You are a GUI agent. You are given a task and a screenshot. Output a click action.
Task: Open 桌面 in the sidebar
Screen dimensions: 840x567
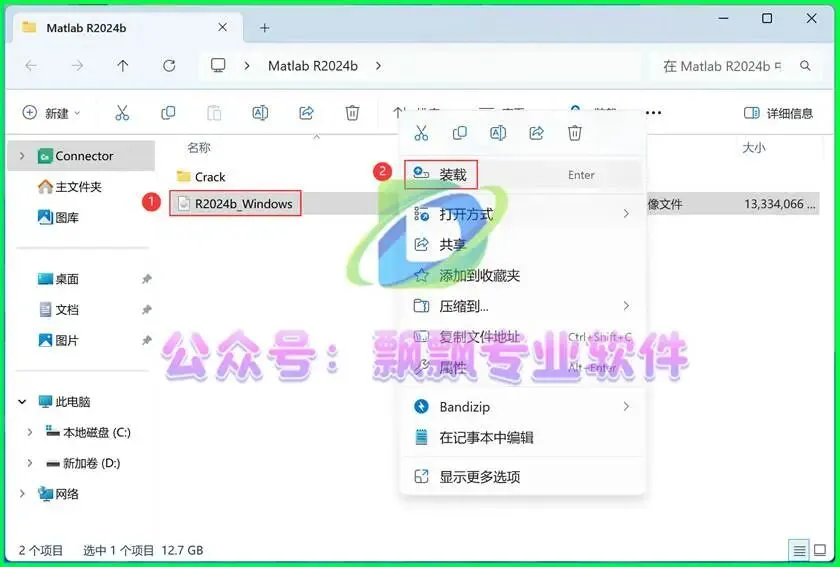(58, 279)
